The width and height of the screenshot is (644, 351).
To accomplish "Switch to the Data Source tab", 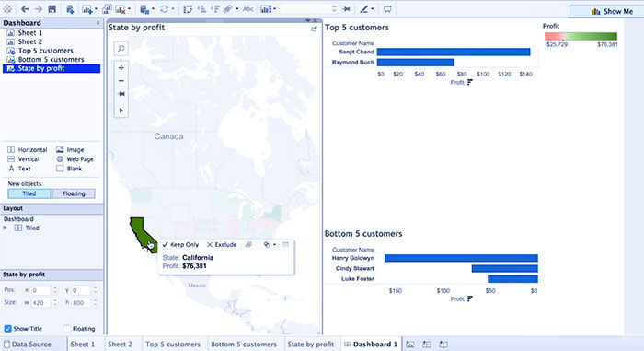I will (28, 345).
